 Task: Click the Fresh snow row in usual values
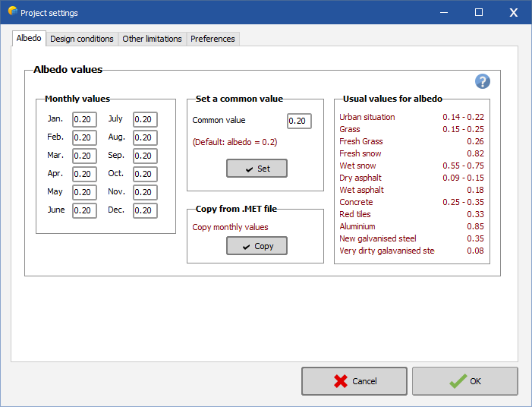(411, 153)
